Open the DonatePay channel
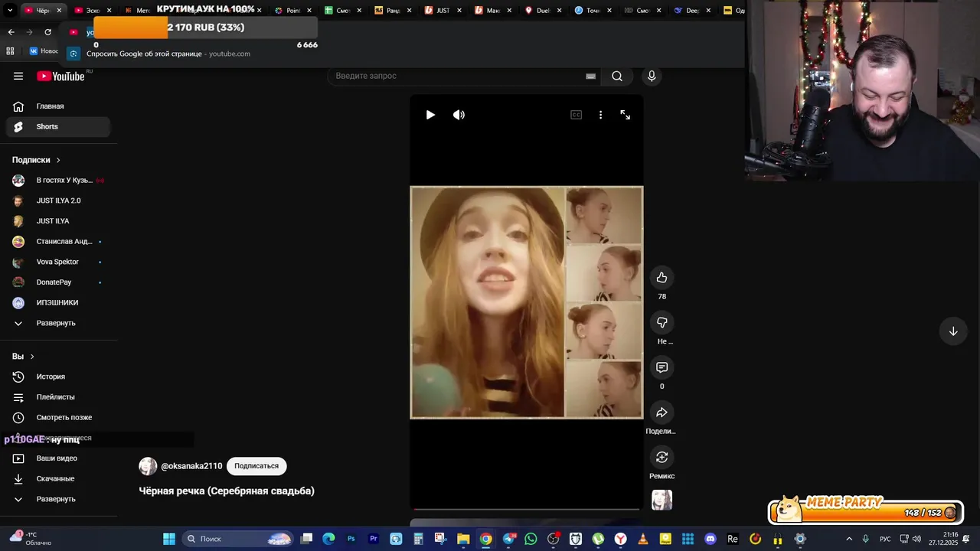This screenshot has height=551, width=980. [x=58, y=282]
